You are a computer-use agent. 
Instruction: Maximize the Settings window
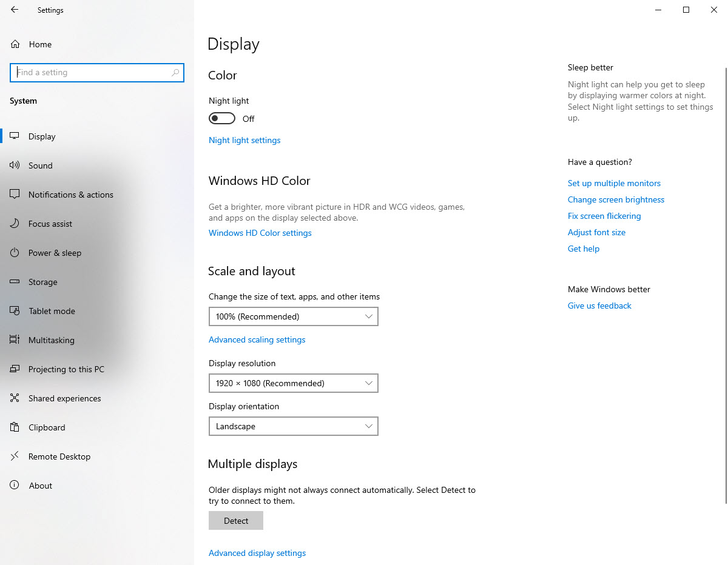point(686,10)
